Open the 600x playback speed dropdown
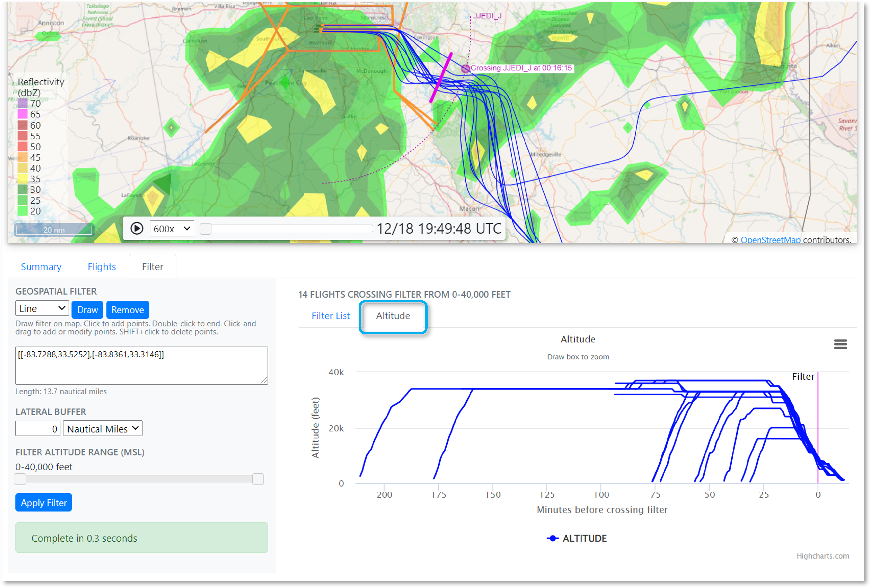871x588 pixels. click(x=172, y=229)
